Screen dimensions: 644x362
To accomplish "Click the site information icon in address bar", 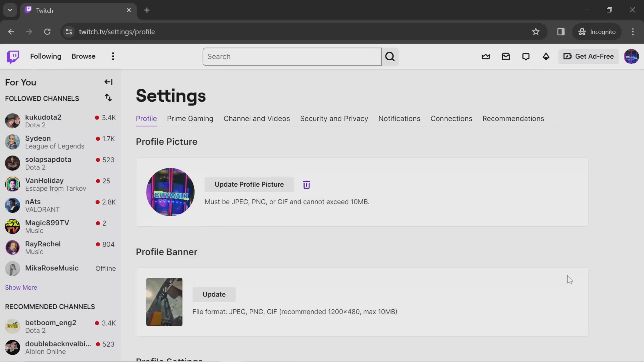I will click(x=69, y=32).
